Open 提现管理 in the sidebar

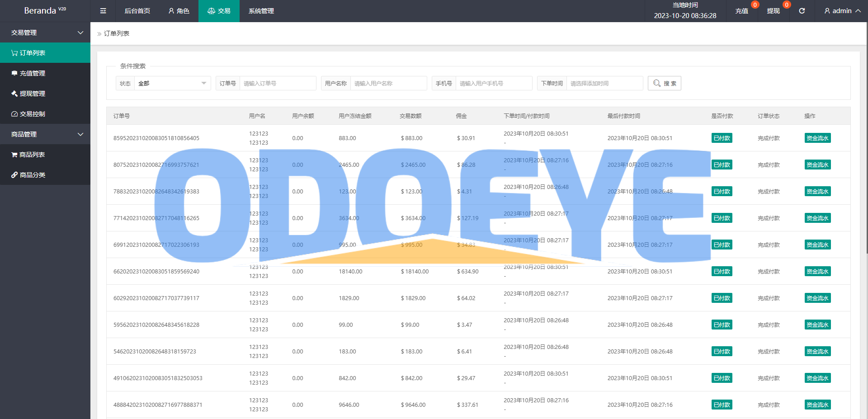pyautogui.click(x=45, y=94)
